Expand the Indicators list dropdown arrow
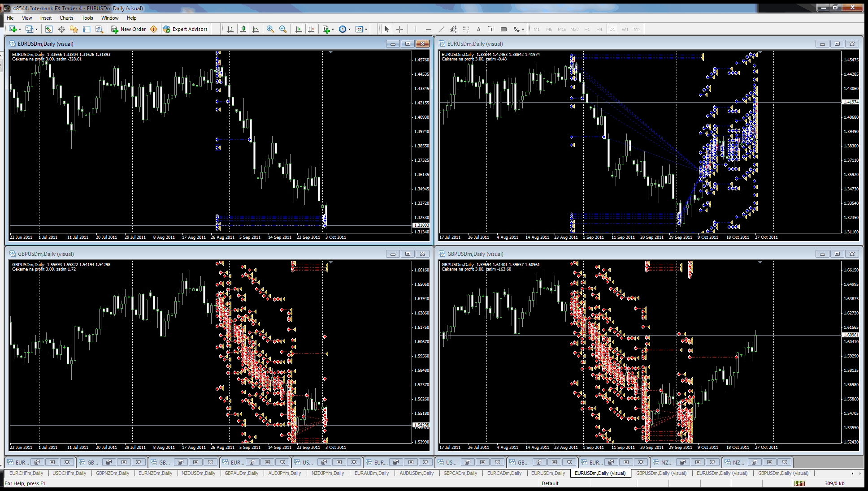The width and height of the screenshot is (868, 491). (x=333, y=30)
